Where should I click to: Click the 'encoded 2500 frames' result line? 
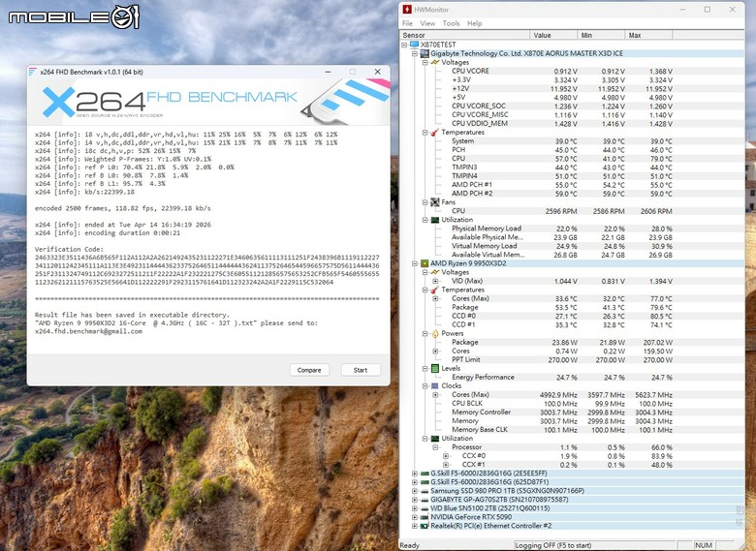[122, 208]
